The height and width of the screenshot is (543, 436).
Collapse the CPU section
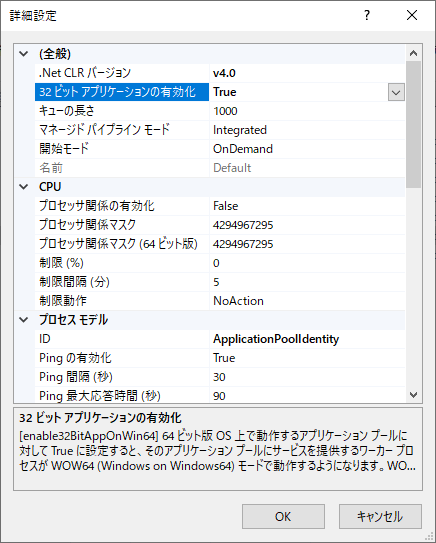(24, 187)
